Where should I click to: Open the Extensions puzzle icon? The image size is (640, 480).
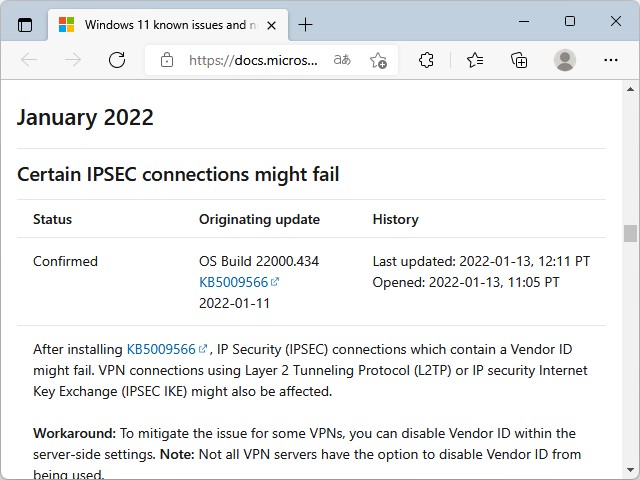[x=426, y=60]
